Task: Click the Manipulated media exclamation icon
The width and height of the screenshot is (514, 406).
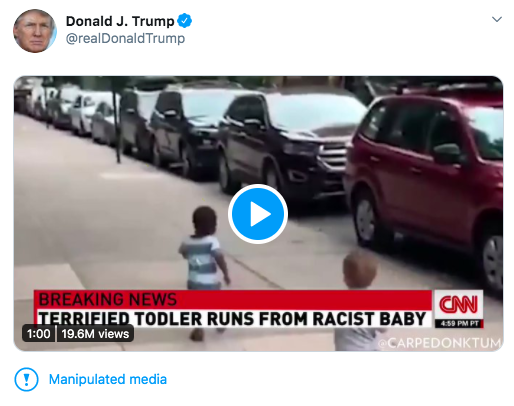Action: click(x=26, y=379)
